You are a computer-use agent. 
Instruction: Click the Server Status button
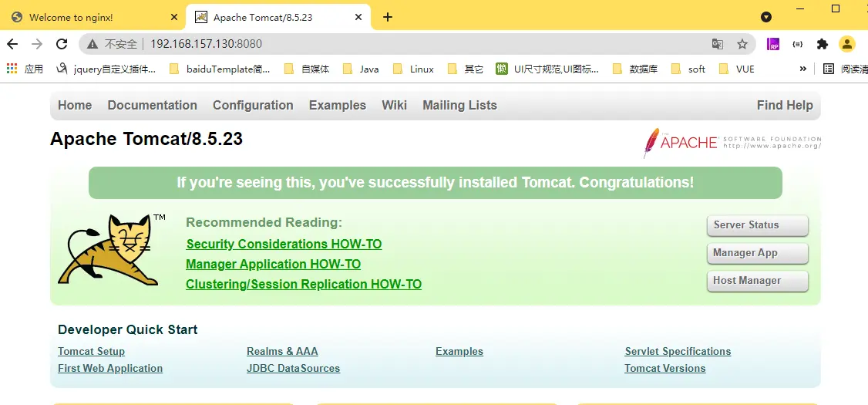click(x=757, y=225)
